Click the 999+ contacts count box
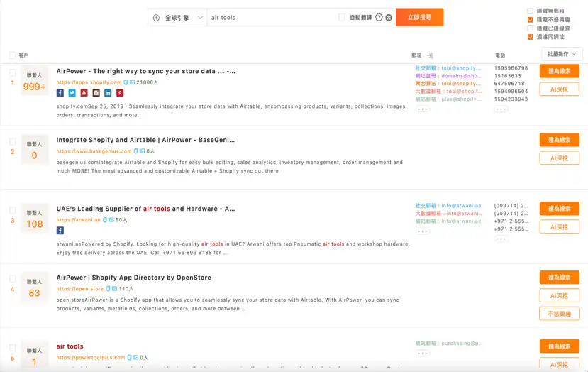588x372 pixels. 35,82
